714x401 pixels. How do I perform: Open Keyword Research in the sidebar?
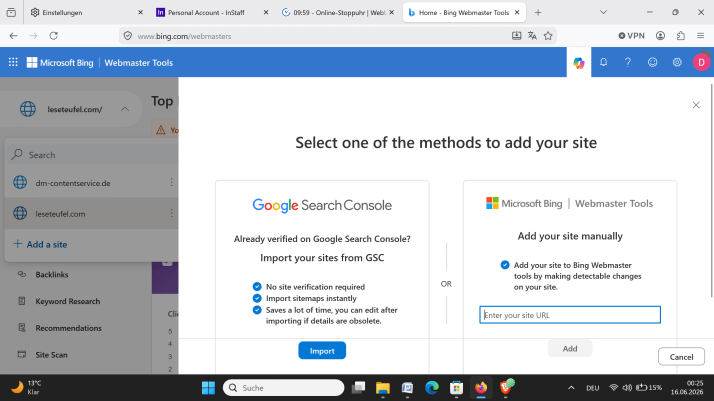pos(67,301)
